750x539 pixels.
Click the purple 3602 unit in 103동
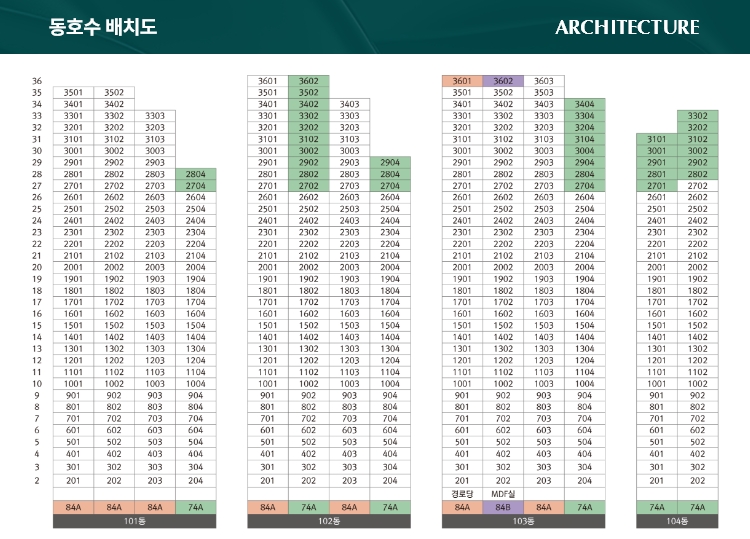502,81
